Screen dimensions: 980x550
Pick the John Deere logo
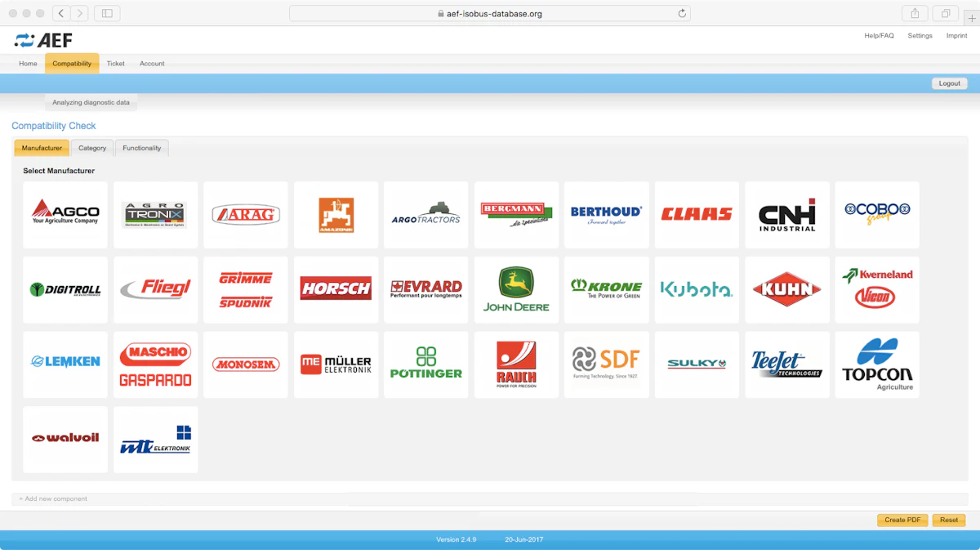(x=517, y=290)
